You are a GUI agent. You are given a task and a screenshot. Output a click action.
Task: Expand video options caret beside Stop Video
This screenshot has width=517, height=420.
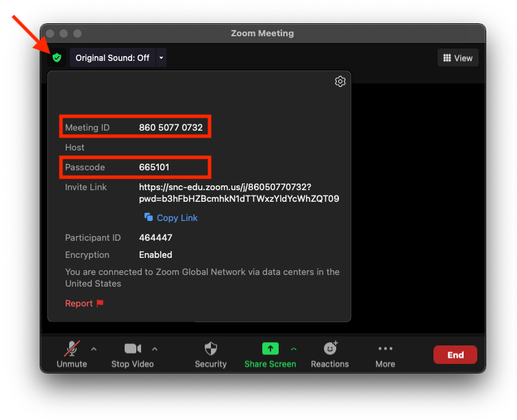[x=155, y=349]
